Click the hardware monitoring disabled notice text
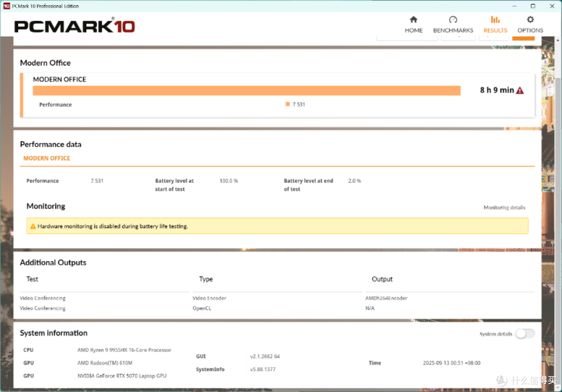Screen dimensions: 562x392 (112, 226)
